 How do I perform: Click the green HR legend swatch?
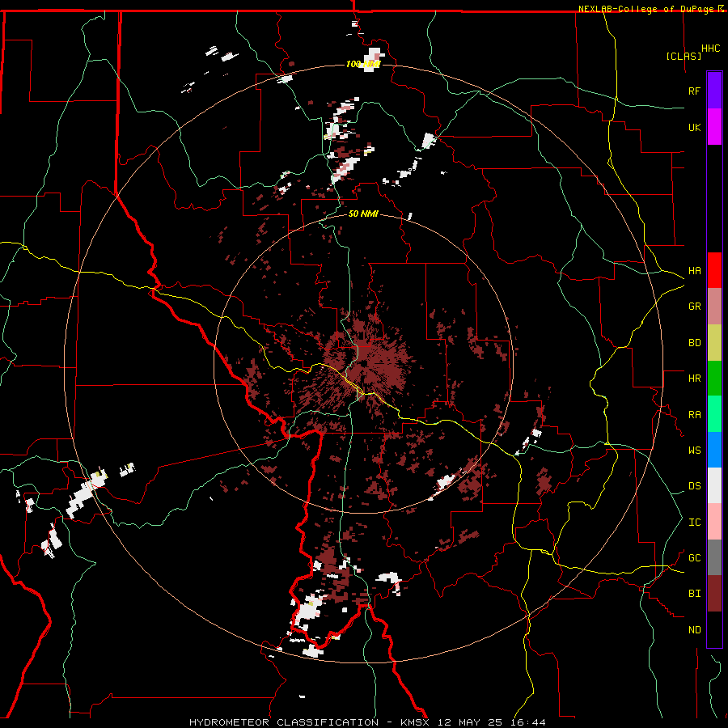coord(714,379)
